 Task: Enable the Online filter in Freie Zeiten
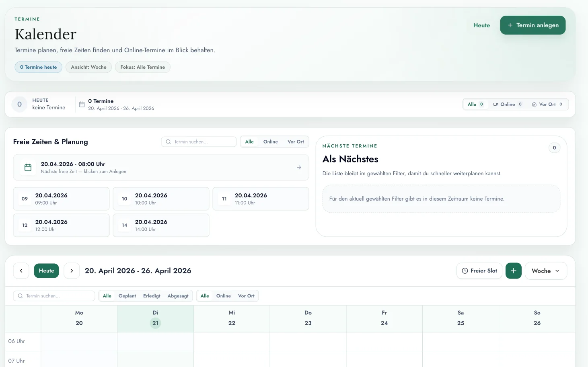pyautogui.click(x=271, y=141)
